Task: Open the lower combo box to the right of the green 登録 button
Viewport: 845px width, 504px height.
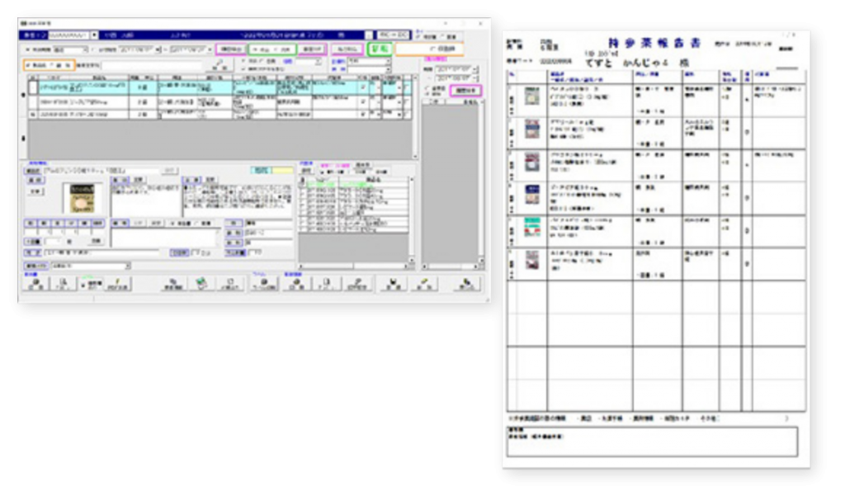Action: click(x=369, y=69)
